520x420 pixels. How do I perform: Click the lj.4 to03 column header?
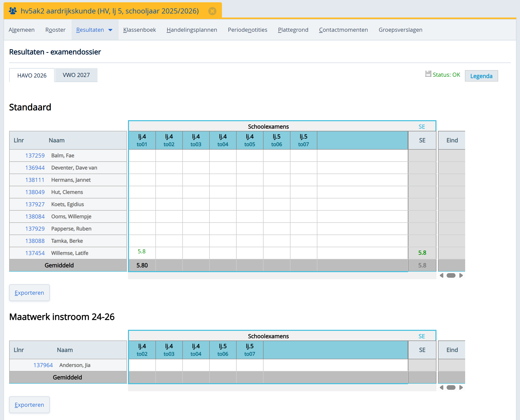tap(196, 140)
